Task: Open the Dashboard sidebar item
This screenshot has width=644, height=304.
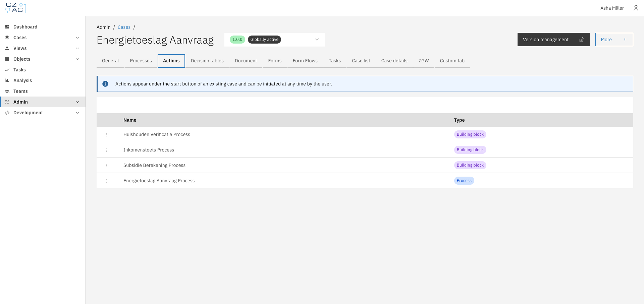Action: tap(43, 27)
